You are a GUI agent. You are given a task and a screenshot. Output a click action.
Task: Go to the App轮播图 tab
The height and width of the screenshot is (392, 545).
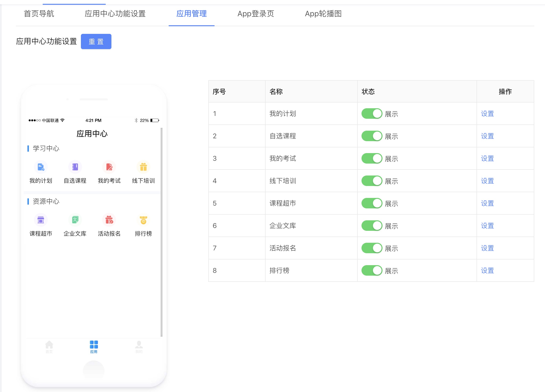click(x=323, y=14)
